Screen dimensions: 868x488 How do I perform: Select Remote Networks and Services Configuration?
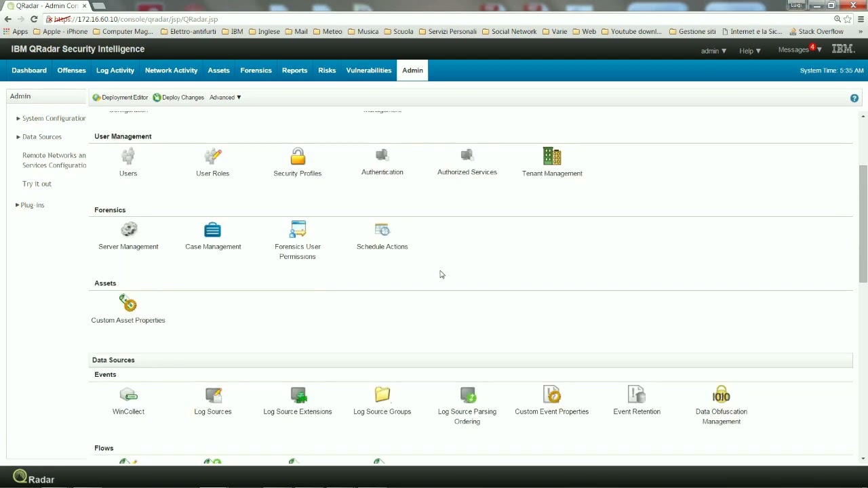click(x=54, y=160)
